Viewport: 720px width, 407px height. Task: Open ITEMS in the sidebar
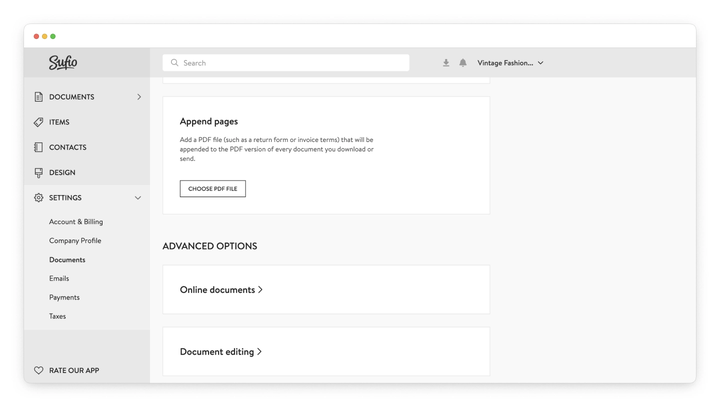point(59,122)
